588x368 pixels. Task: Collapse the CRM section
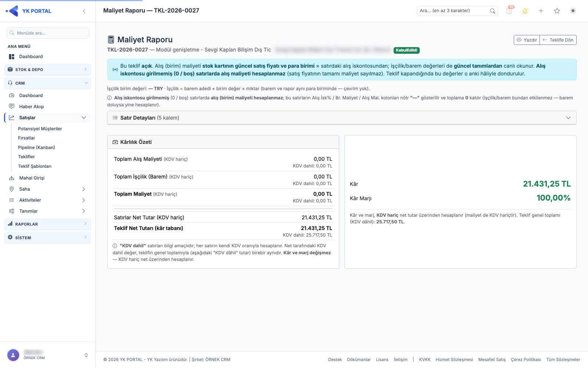coord(48,83)
